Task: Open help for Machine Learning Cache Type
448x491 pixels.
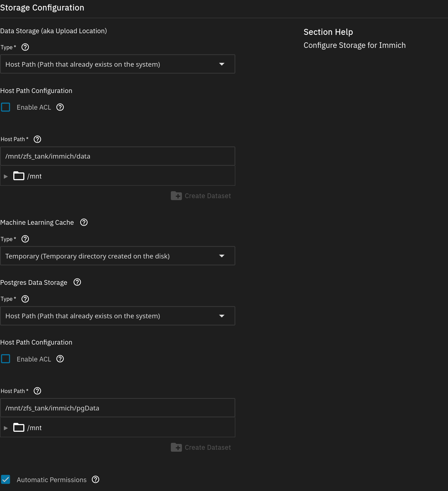Action: (x=25, y=239)
